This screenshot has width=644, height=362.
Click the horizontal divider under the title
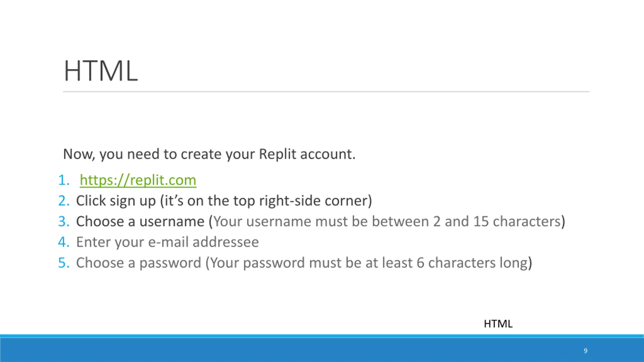pos(326,92)
